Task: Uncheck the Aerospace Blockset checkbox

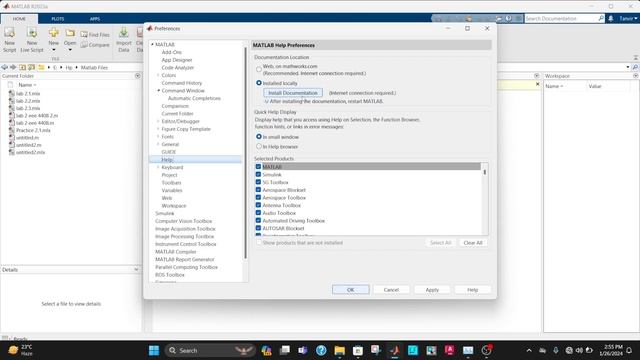Action: point(258,190)
